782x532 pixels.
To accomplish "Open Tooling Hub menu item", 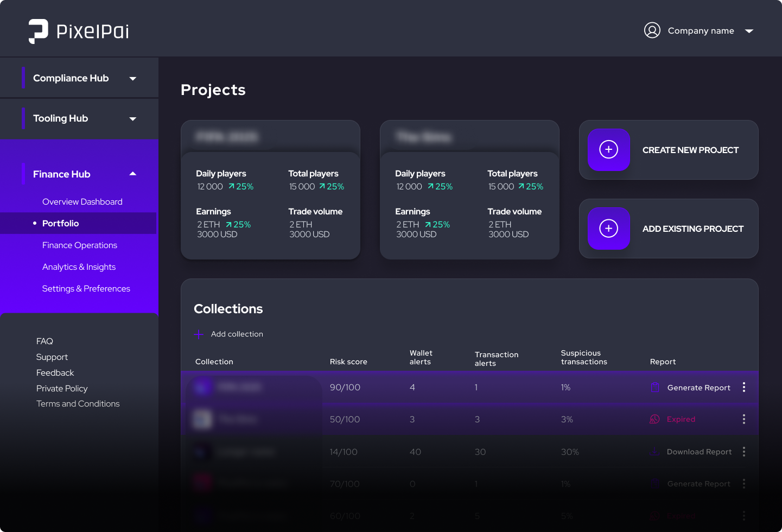I will tap(61, 118).
